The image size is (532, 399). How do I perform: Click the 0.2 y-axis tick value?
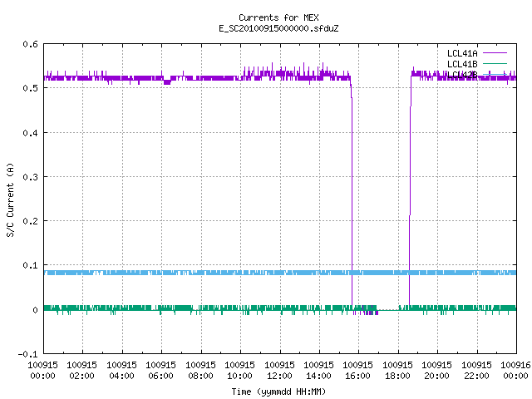coord(30,221)
